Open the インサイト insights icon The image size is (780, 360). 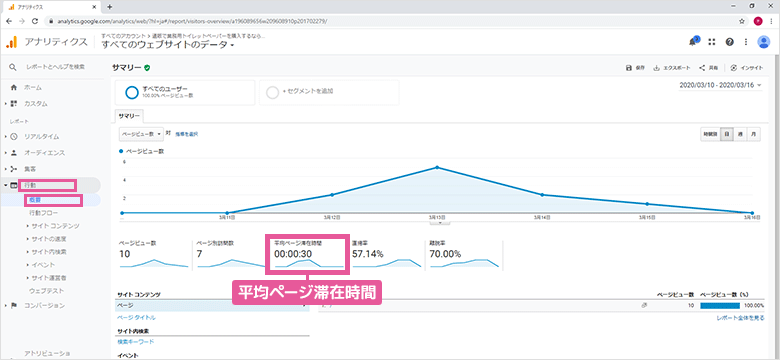pyautogui.click(x=734, y=68)
